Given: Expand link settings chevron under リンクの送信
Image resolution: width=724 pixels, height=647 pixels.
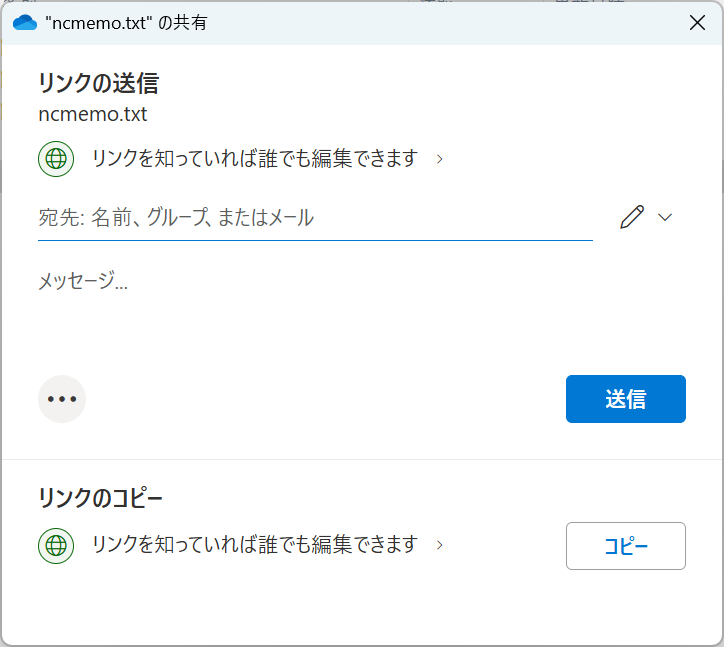Looking at the screenshot, I should tap(440, 159).
